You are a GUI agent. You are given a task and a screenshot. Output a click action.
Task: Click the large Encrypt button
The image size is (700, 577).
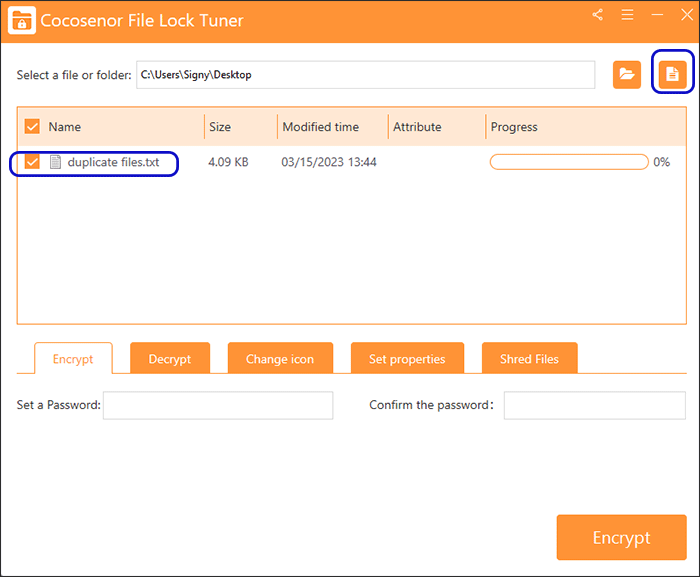(621, 537)
